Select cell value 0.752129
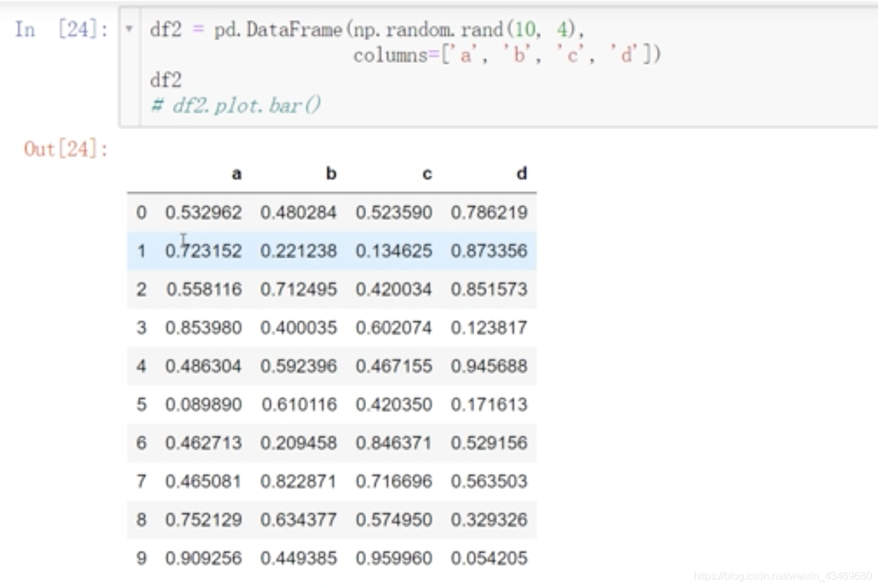The width and height of the screenshot is (878, 588). [204, 520]
